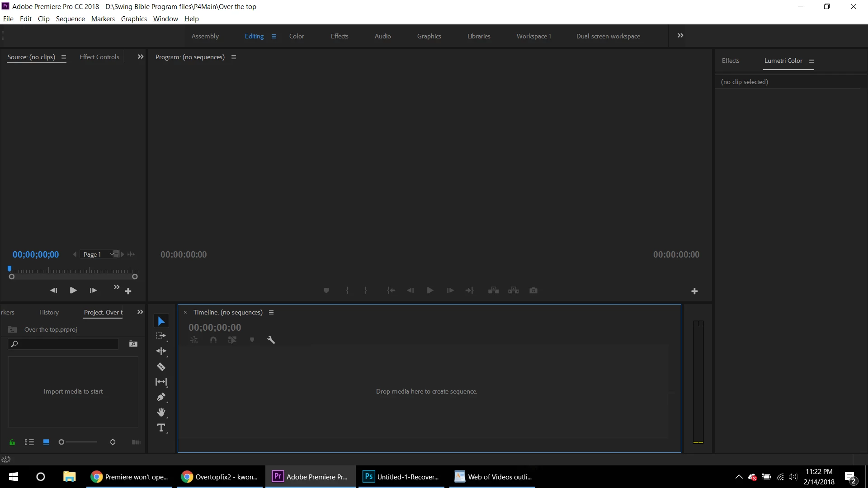Viewport: 868px width, 488px height.
Task: Play the source monitor
Action: click(x=73, y=291)
